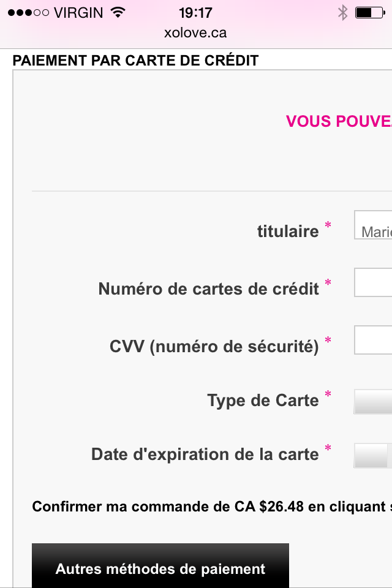Open the expiration month dropdown
This screenshot has height=588, width=392.
(371, 456)
